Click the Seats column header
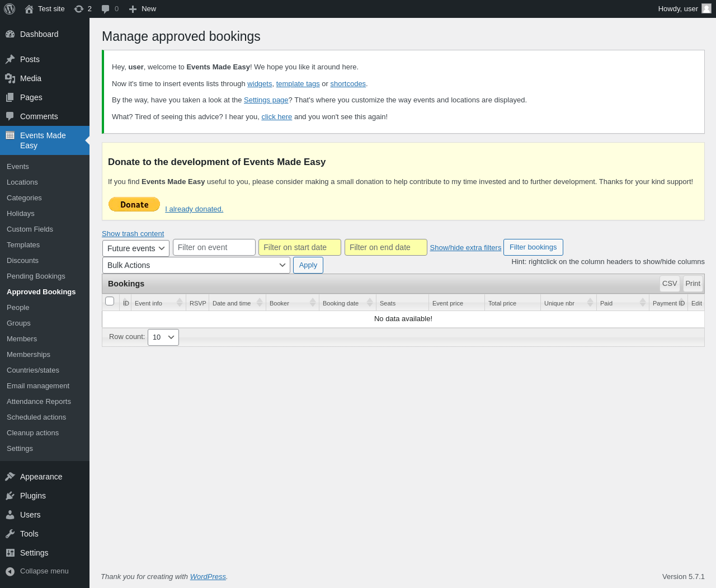This screenshot has width=716, height=588. coord(402,303)
